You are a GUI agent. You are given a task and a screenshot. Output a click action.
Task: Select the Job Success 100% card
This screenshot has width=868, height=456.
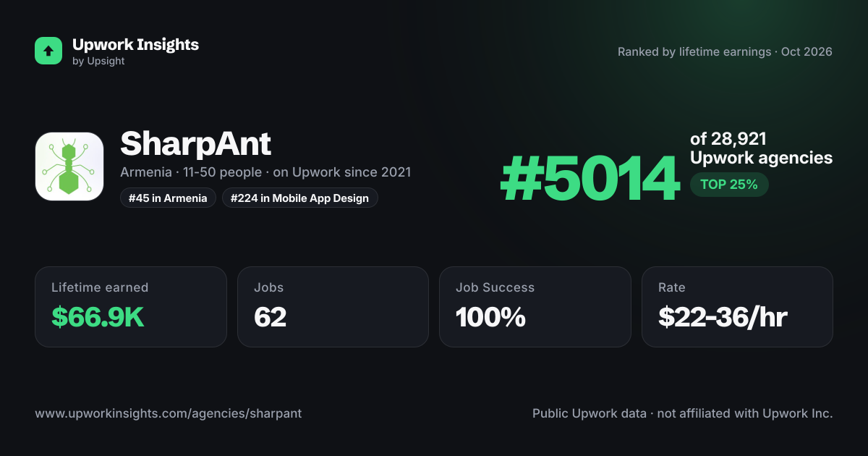coord(535,307)
